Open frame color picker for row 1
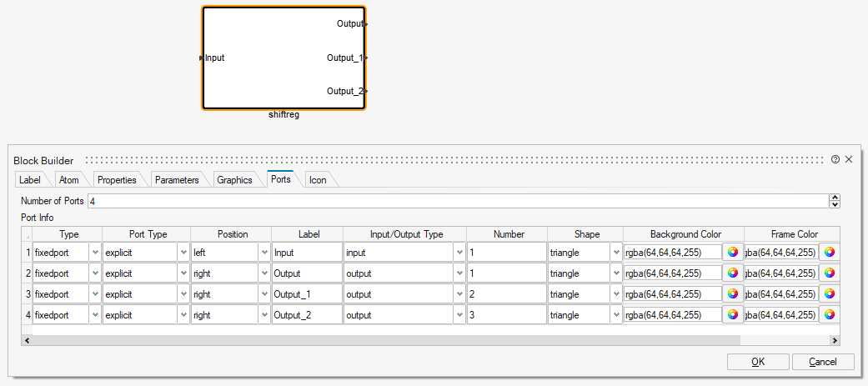The width and height of the screenshot is (868, 386). [x=829, y=252]
